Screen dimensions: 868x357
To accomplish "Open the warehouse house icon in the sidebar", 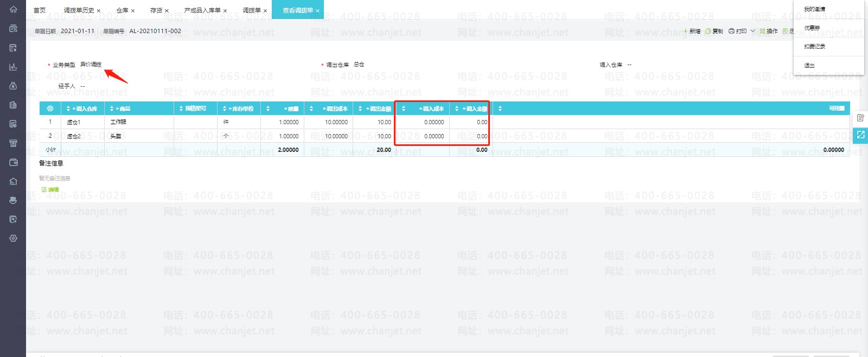I will [13, 181].
